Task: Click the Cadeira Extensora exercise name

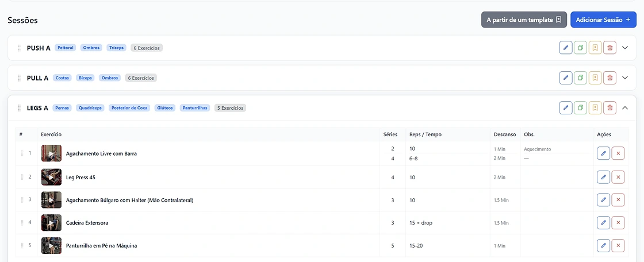Action: tap(87, 223)
